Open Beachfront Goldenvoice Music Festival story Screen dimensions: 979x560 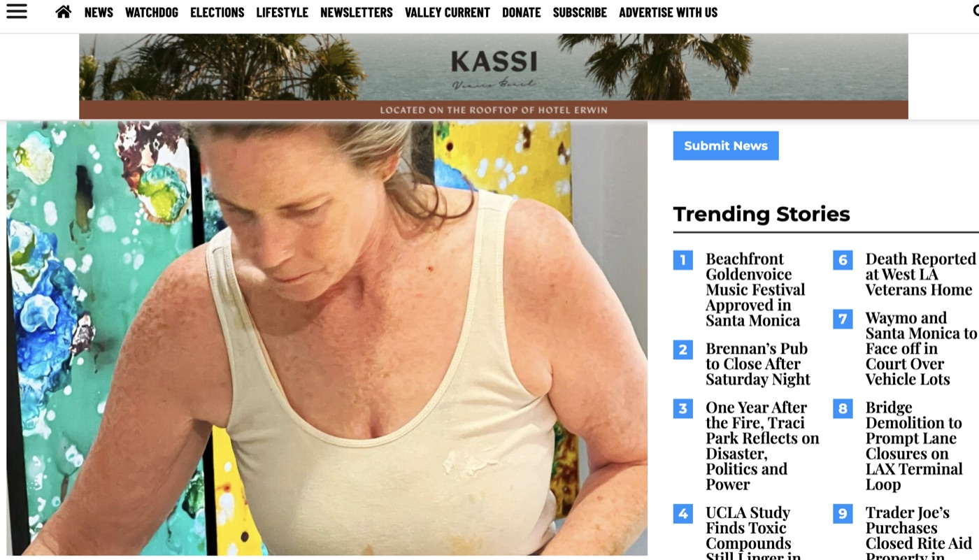tap(755, 289)
